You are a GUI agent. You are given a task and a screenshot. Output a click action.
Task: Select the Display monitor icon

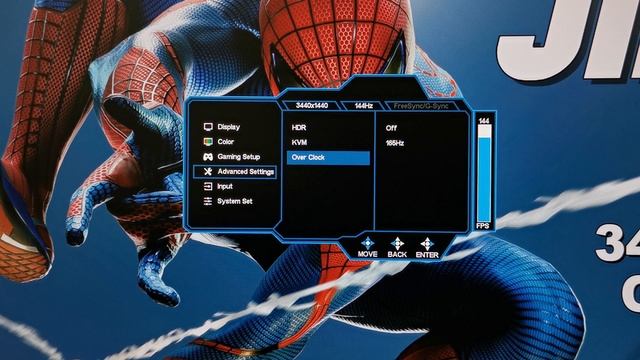208,127
